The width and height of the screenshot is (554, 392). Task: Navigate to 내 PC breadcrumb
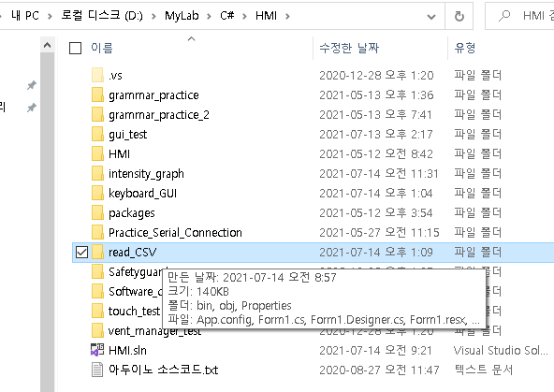25,16
